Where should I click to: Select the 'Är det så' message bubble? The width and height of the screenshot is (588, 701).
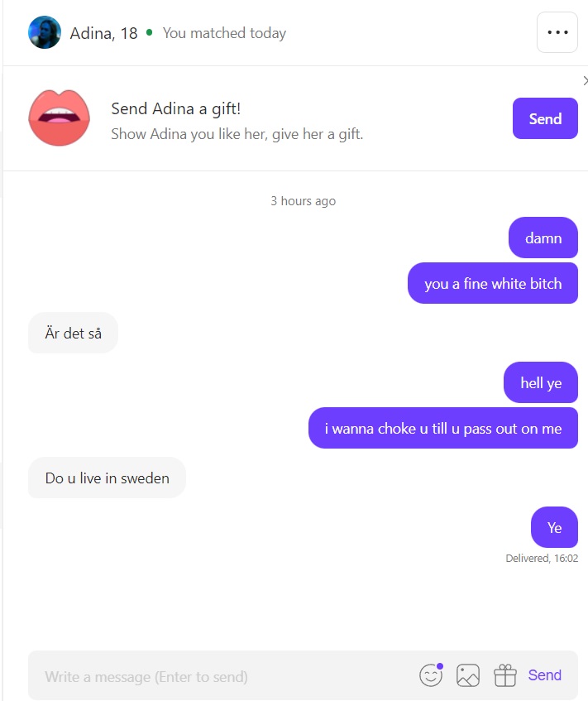(73, 333)
